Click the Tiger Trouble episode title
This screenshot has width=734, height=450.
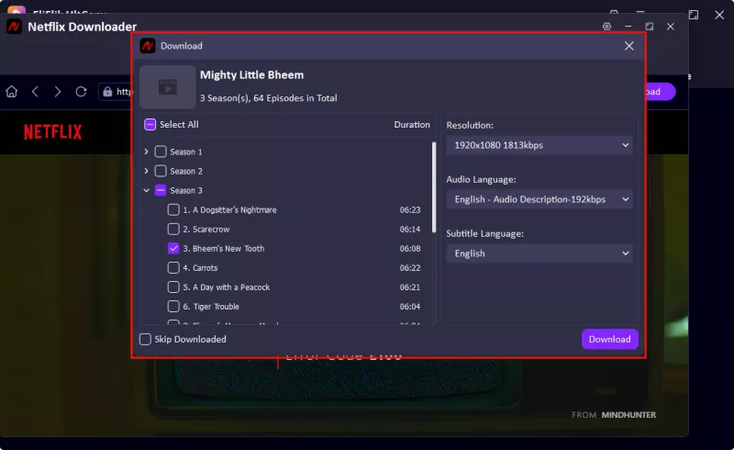point(211,307)
